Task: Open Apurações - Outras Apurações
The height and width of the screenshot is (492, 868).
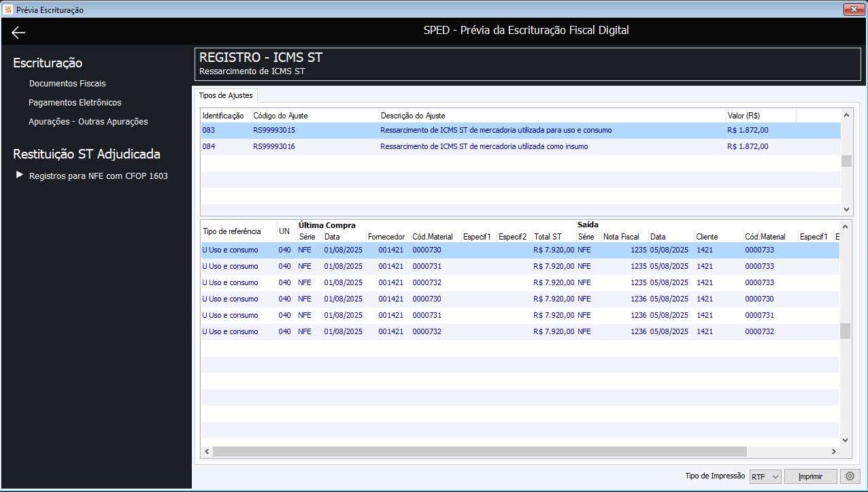Action: coord(88,122)
